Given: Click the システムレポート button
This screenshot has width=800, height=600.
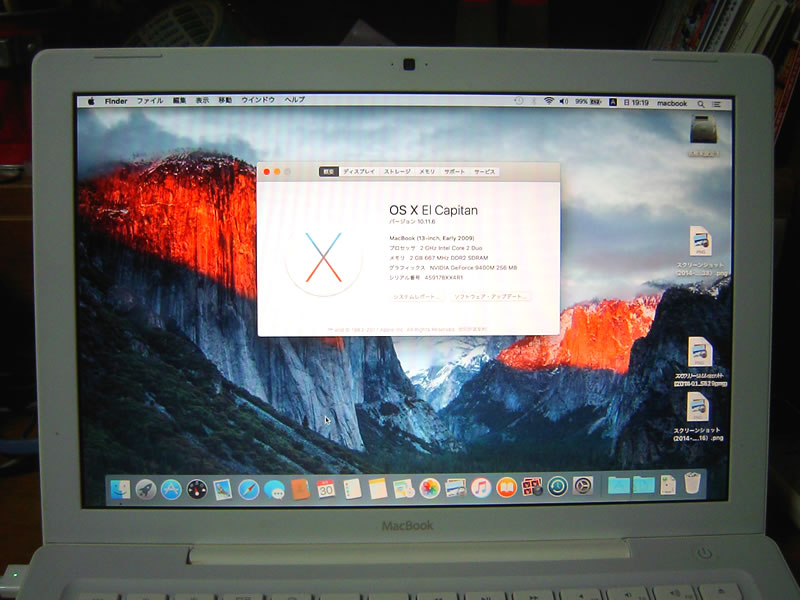Looking at the screenshot, I should (x=416, y=296).
